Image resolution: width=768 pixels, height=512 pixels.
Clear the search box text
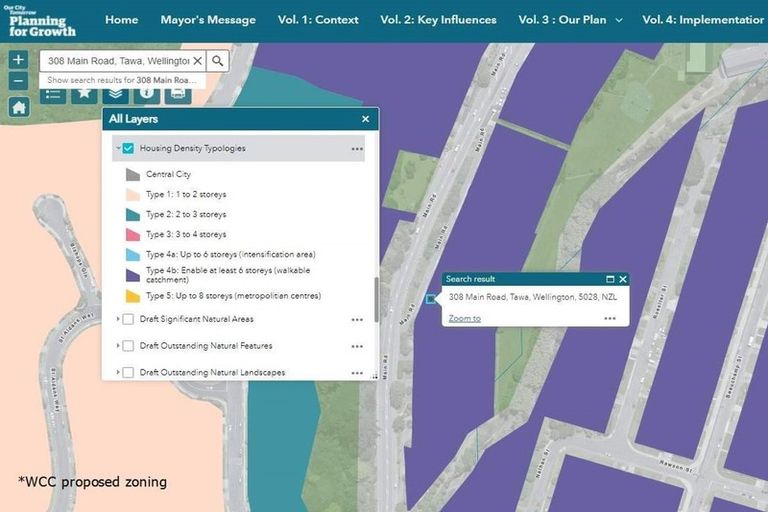click(197, 61)
